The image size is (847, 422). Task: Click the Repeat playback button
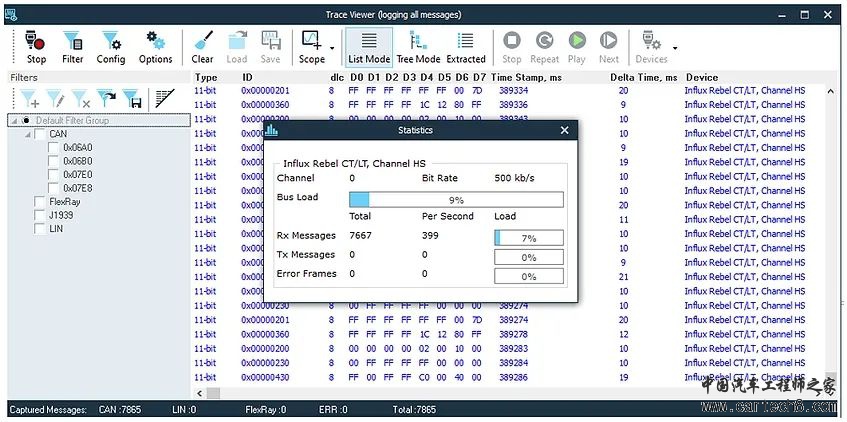tap(544, 48)
